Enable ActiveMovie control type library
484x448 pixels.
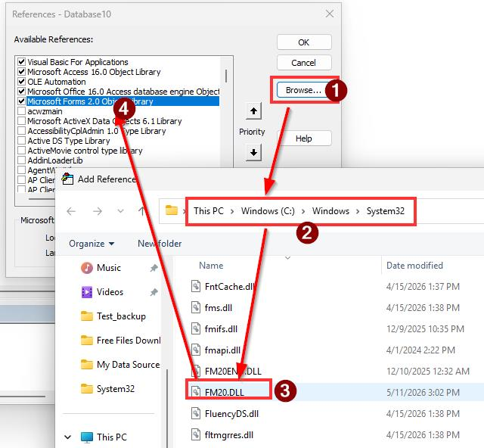point(21,151)
